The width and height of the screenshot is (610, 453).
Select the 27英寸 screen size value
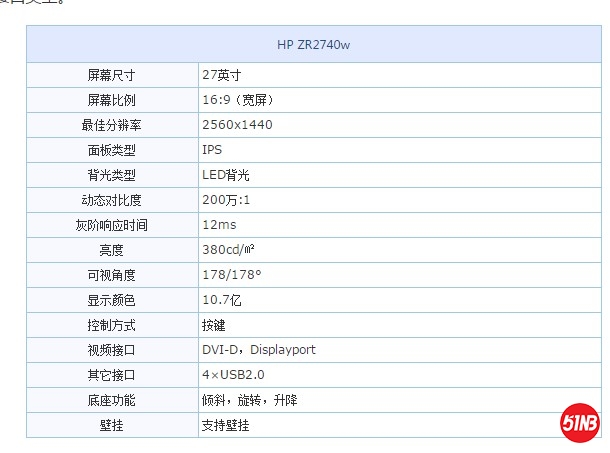[x=222, y=75]
